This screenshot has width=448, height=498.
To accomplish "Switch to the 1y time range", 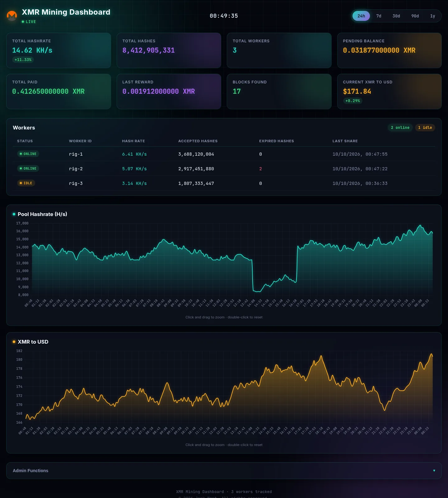I will coord(432,16).
